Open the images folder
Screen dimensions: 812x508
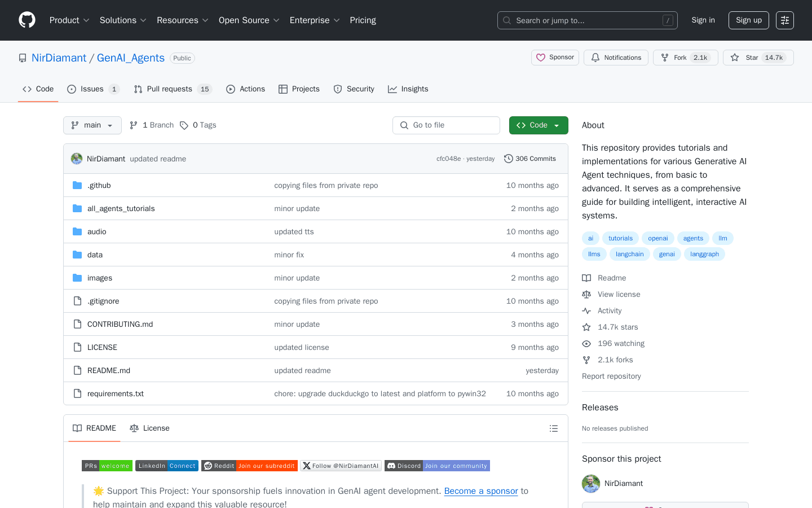click(100, 278)
